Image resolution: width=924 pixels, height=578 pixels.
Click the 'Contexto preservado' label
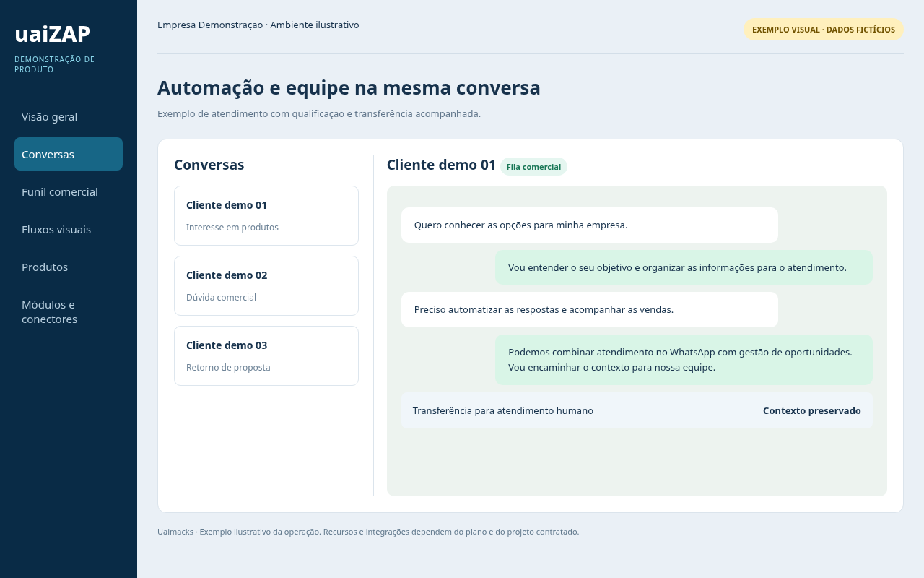812,410
